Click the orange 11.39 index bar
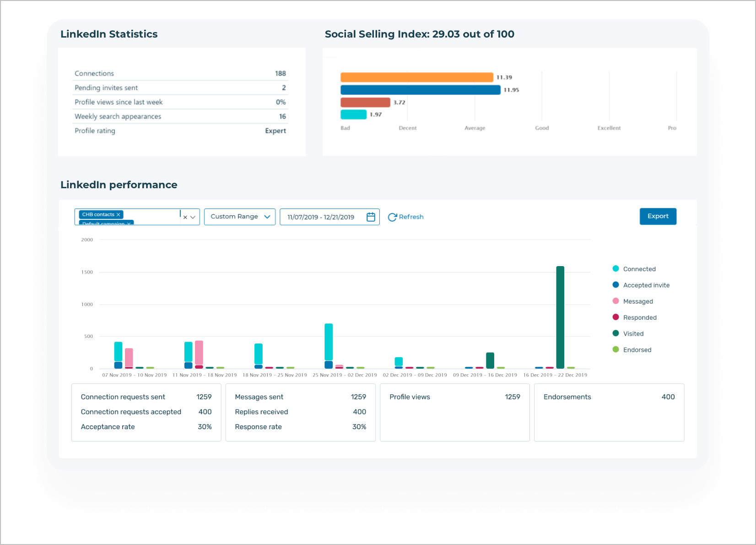This screenshot has height=545, width=756. point(416,77)
